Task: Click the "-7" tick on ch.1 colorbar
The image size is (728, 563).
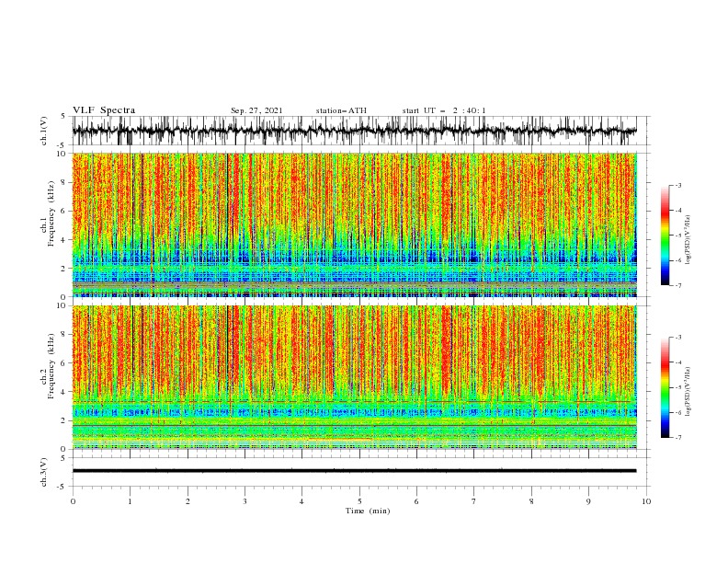Action: pyautogui.click(x=678, y=285)
